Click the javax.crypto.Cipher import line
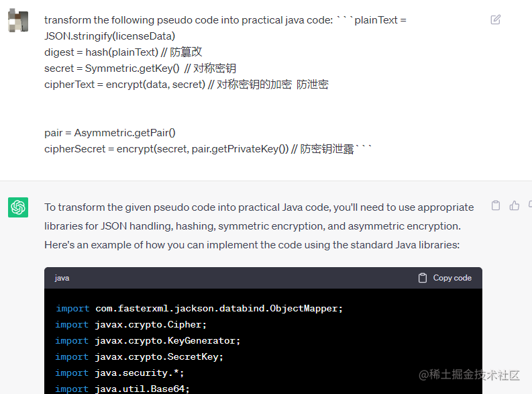Viewport: 532px width, 394px height. point(131,325)
